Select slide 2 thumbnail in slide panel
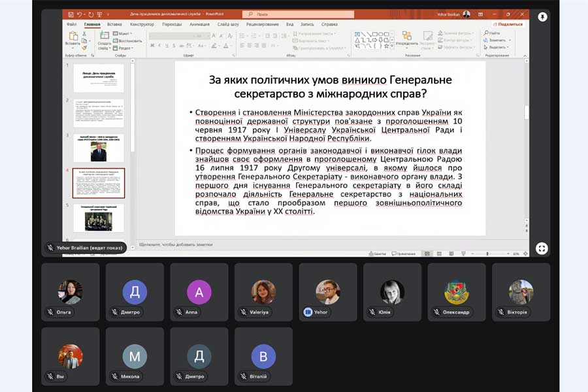The image size is (588, 392). point(99,113)
